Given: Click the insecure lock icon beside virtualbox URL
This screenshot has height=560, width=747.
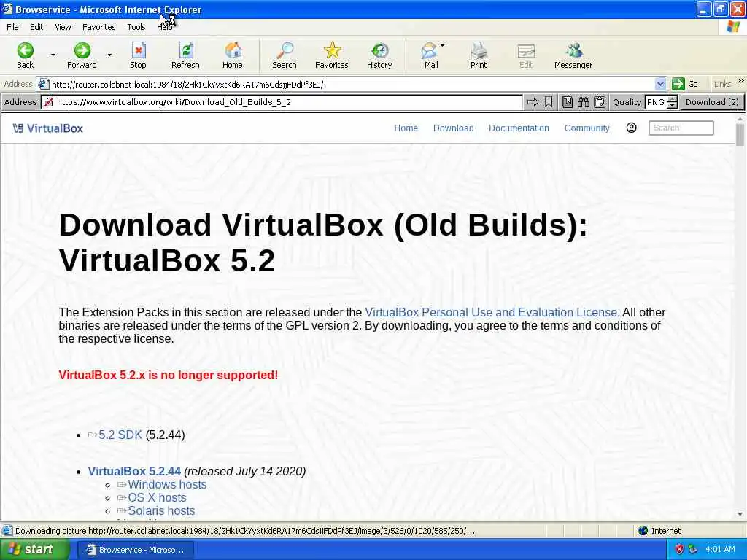Looking at the screenshot, I should pyautogui.click(x=49, y=102).
